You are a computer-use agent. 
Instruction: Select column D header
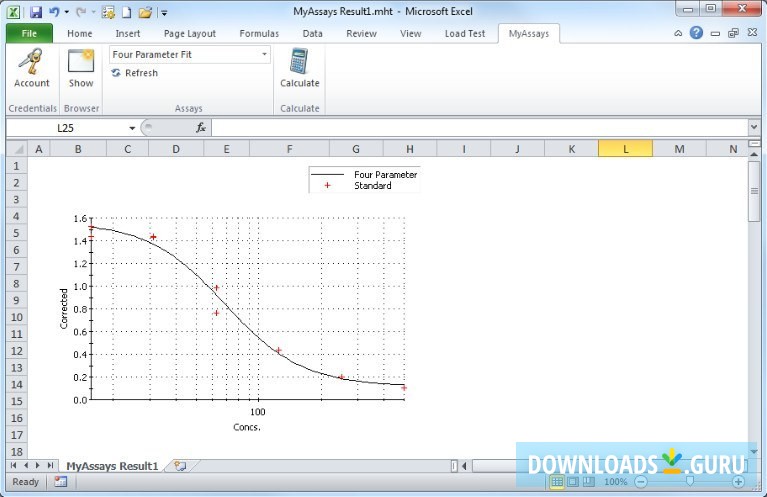(x=176, y=149)
